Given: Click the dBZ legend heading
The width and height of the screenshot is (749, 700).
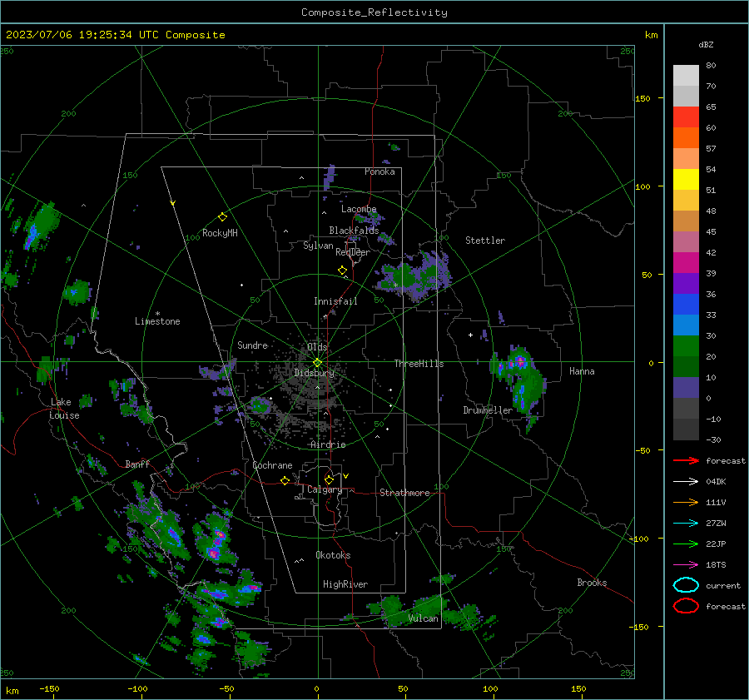Looking at the screenshot, I should 706,44.
